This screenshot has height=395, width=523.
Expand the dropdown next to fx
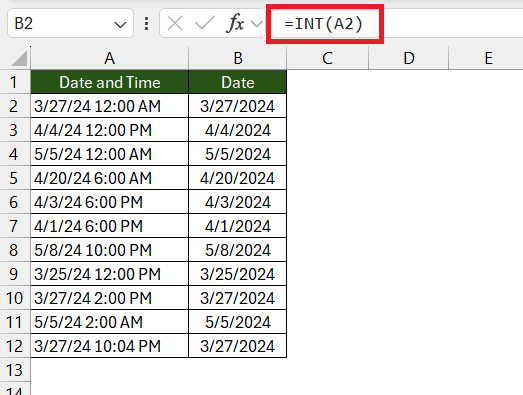257,24
